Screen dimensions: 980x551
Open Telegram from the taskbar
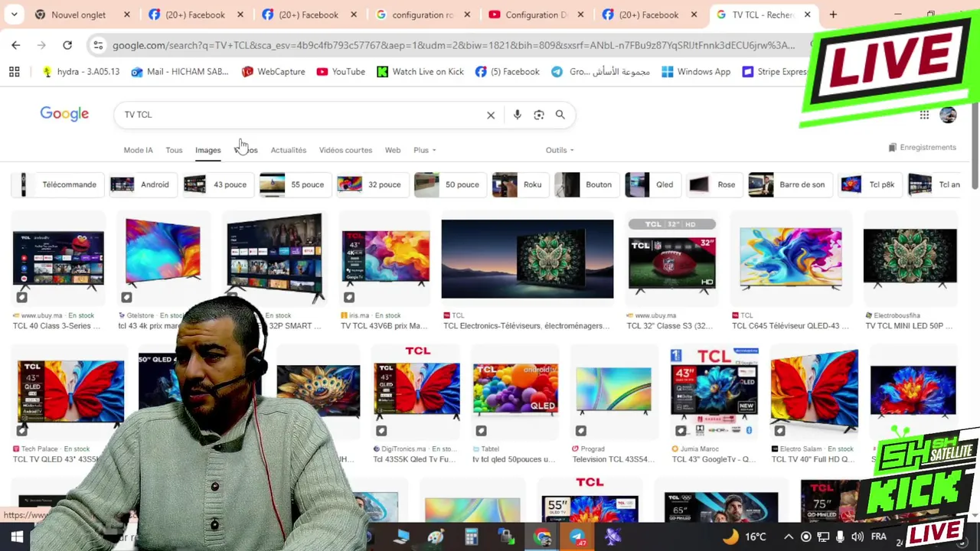click(x=578, y=537)
